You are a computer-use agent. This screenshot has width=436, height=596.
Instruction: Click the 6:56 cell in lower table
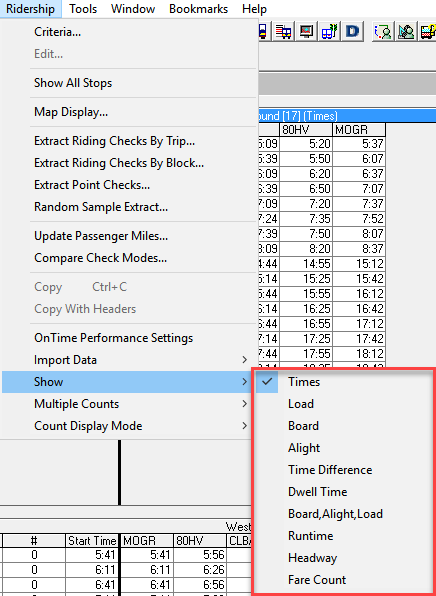(200, 585)
